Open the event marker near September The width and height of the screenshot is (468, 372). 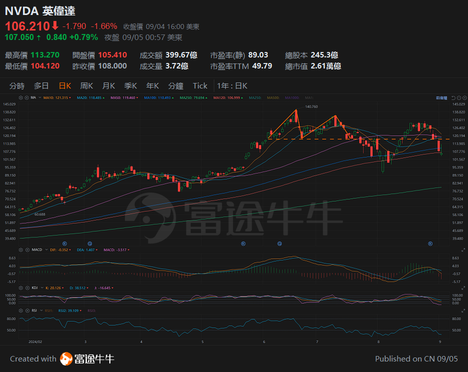[x=430, y=244]
